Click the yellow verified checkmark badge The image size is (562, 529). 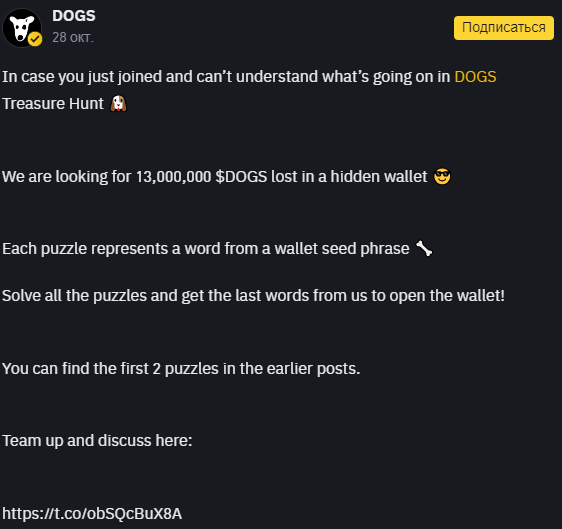(35, 39)
